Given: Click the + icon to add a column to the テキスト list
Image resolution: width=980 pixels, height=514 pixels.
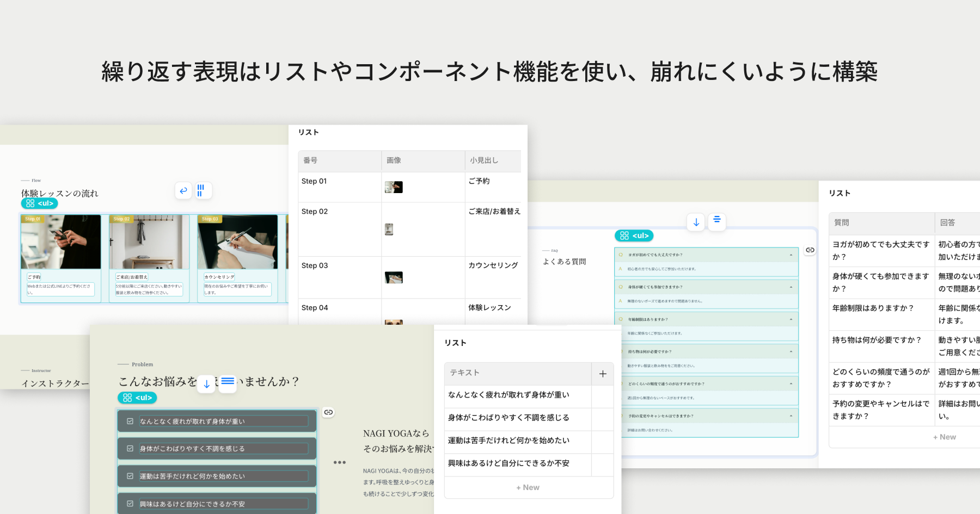Looking at the screenshot, I should [603, 374].
